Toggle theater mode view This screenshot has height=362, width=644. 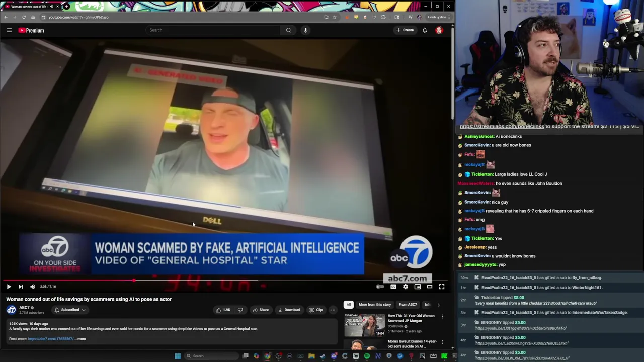tap(430, 287)
